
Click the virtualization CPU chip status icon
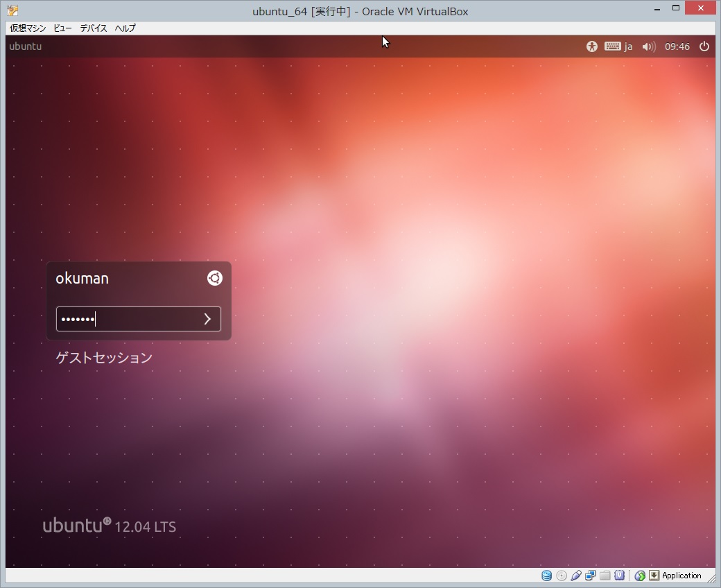620,576
